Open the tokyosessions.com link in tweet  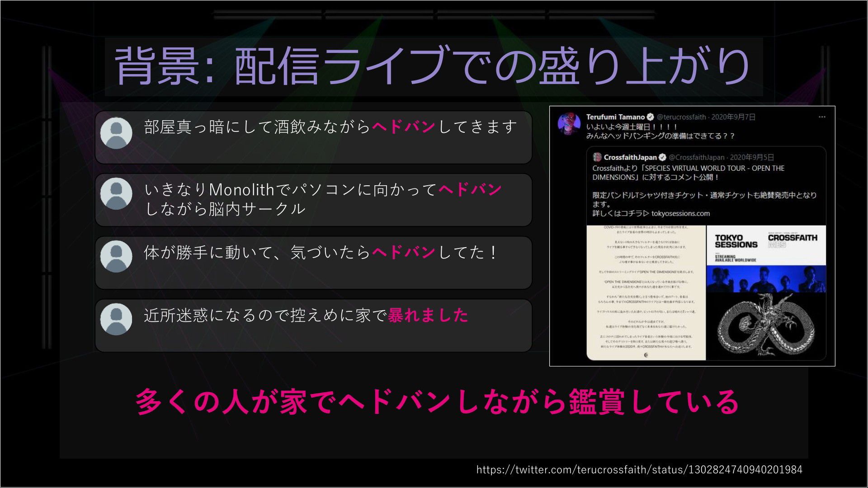point(680,213)
